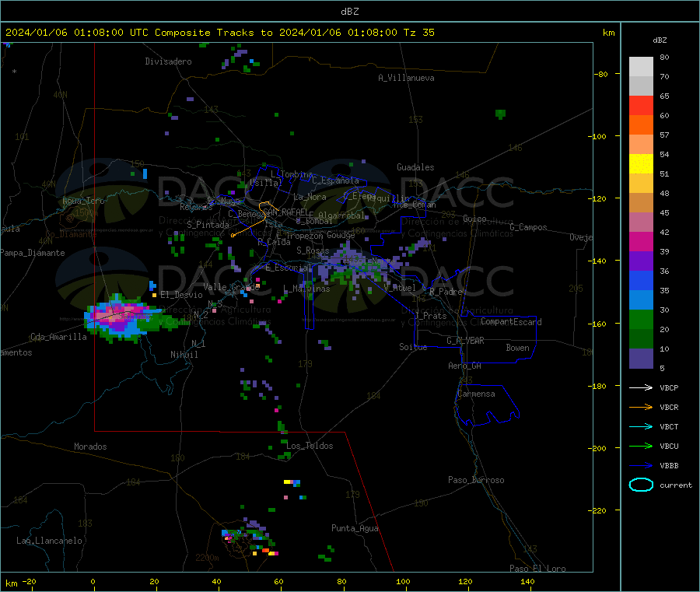Click the dBZ title at top
The height and width of the screenshot is (592, 700).
pos(349,12)
